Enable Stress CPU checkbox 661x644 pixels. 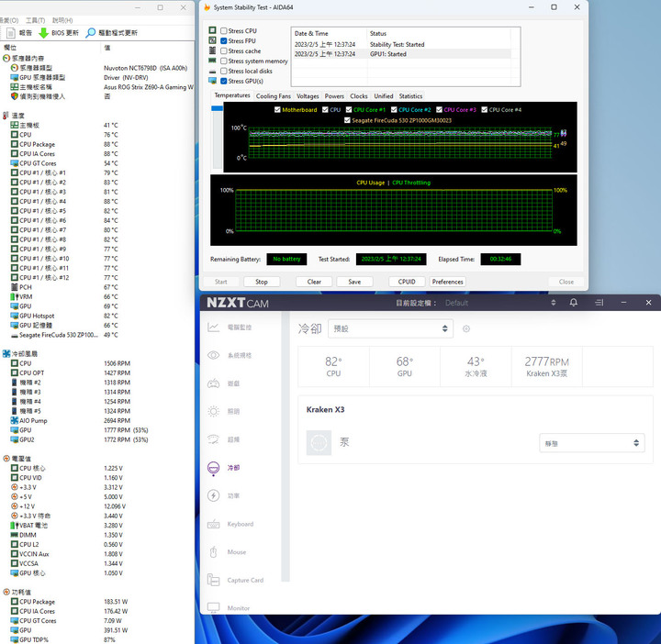[x=224, y=31]
